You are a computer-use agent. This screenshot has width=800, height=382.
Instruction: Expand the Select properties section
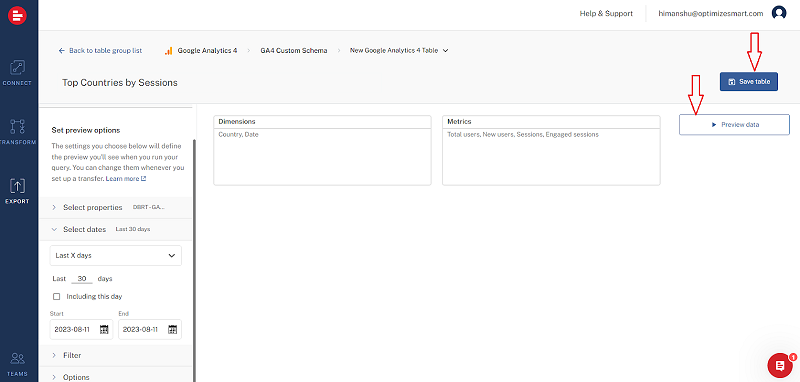[115, 208]
